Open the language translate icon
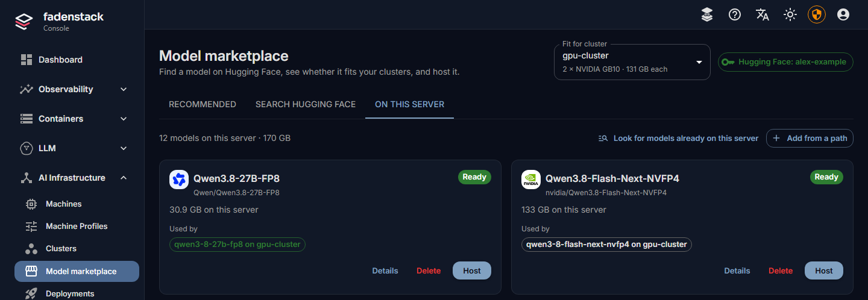The width and height of the screenshot is (868, 300). point(763,14)
